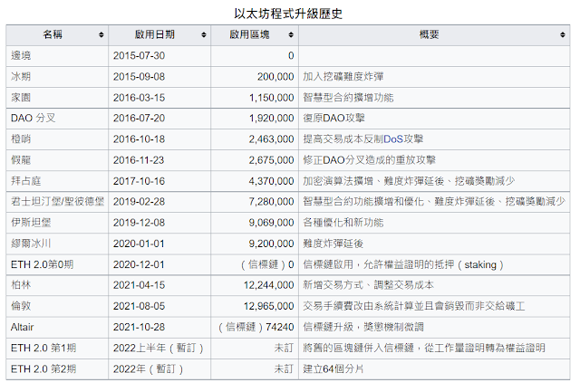The width and height of the screenshot is (580, 392).
Task: Click the date 2020-01-01
Action: coord(139,244)
